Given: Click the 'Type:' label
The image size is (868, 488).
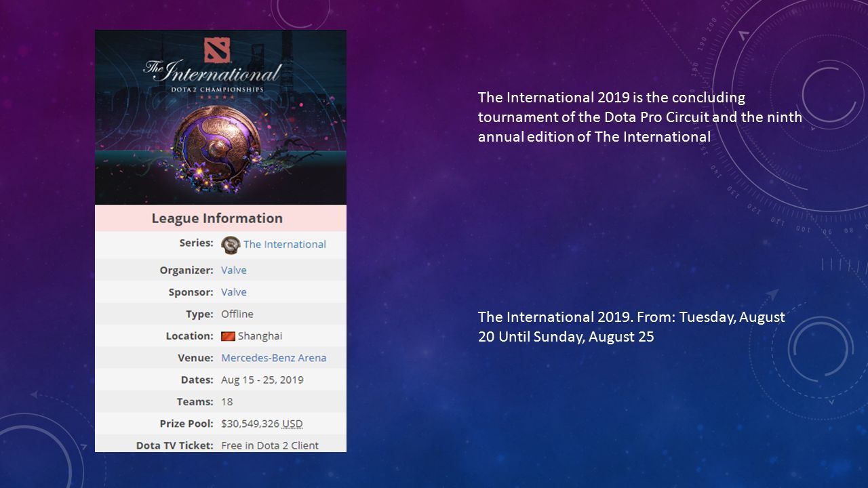Looking at the screenshot, I should pyautogui.click(x=200, y=314).
